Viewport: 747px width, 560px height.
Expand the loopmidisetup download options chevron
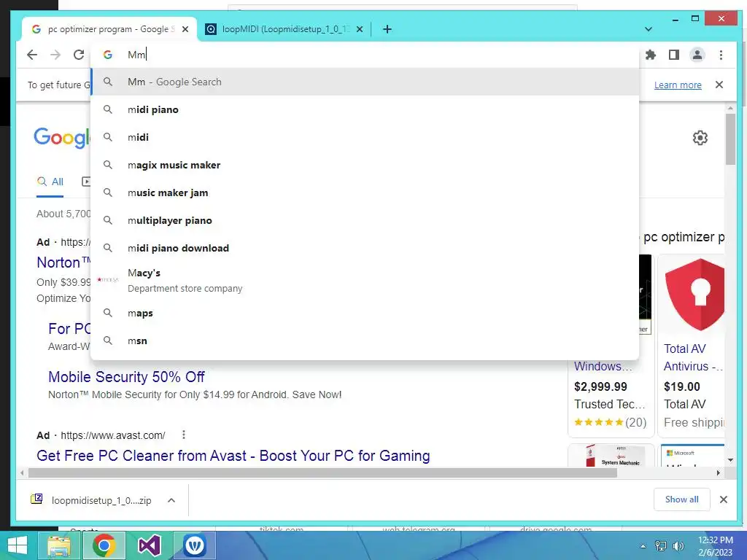pyautogui.click(x=171, y=500)
